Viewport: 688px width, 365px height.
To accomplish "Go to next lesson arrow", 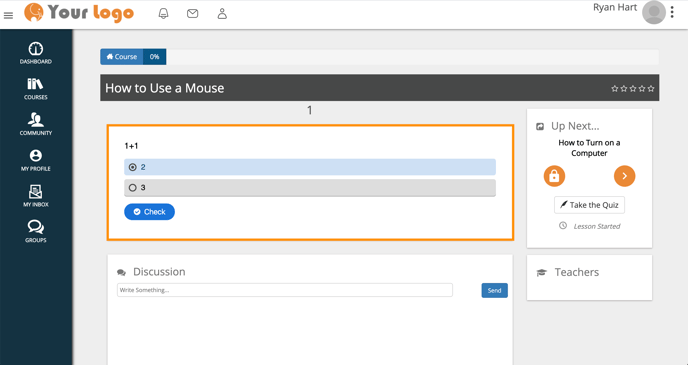I will [624, 176].
